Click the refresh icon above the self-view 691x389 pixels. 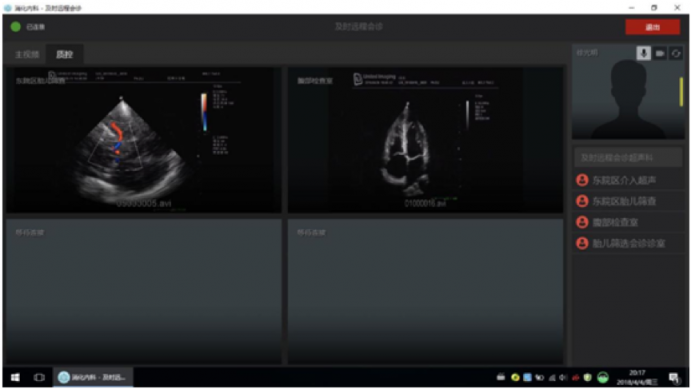[676, 53]
